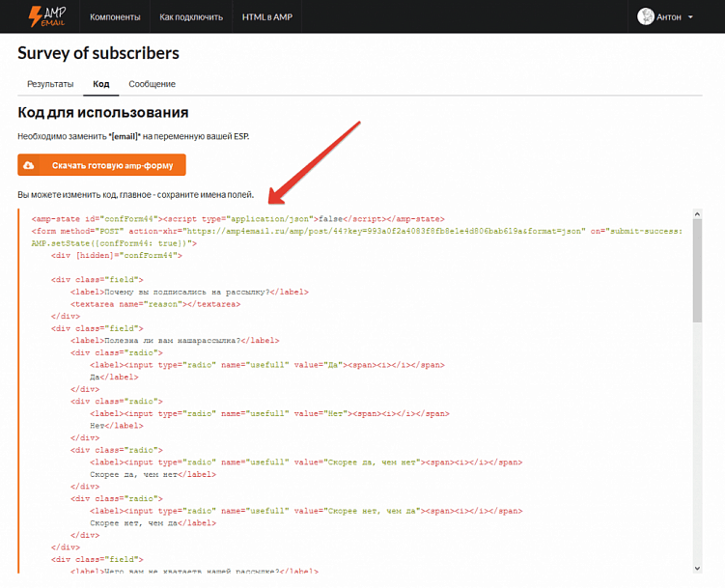Switch to the Сообщение tab
Viewport: 725px width, 588px height.
pos(153,84)
